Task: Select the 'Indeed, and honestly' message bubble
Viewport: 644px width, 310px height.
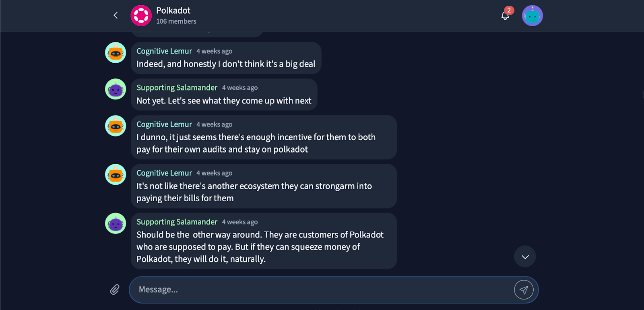Action: pyautogui.click(x=226, y=64)
